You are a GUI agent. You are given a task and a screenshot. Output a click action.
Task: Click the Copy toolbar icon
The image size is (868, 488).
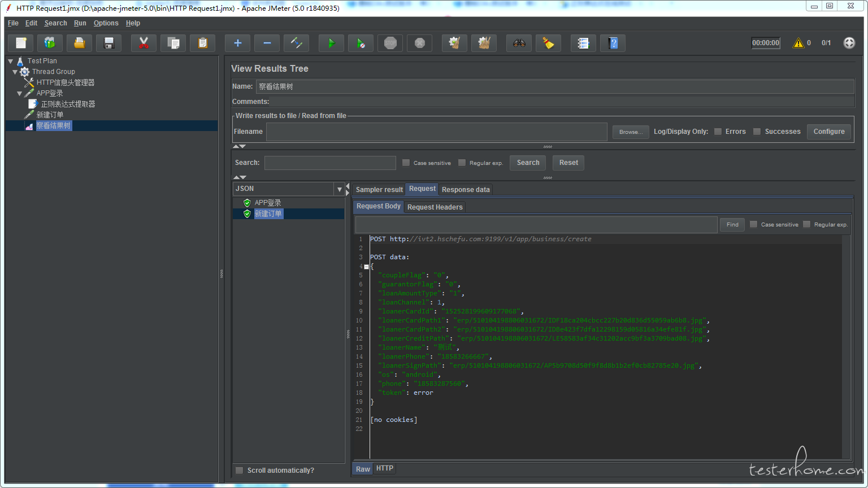coord(173,43)
